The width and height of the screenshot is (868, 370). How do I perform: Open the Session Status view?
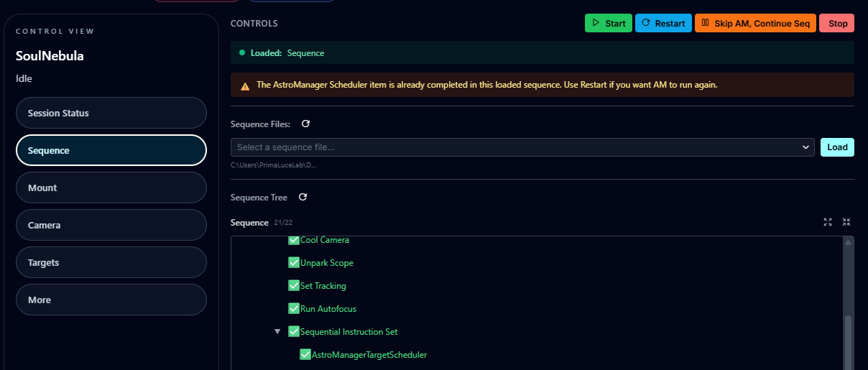tap(111, 114)
